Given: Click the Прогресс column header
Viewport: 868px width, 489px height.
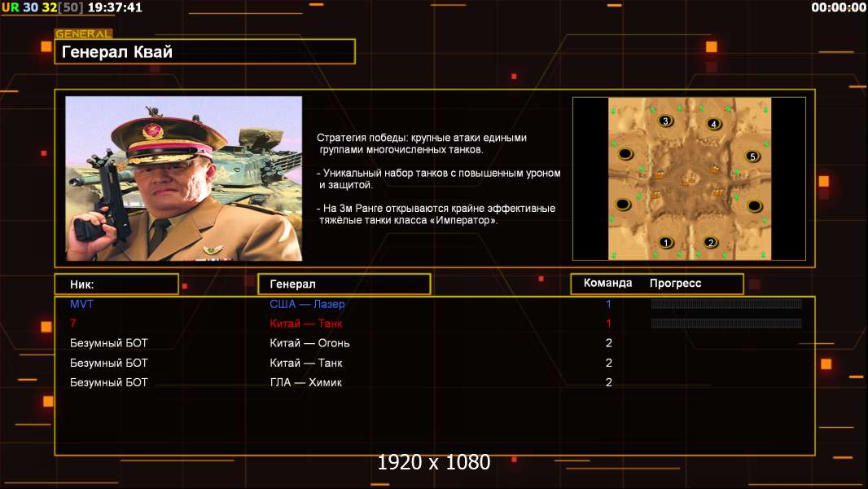Looking at the screenshot, I should tap(675, 283).
